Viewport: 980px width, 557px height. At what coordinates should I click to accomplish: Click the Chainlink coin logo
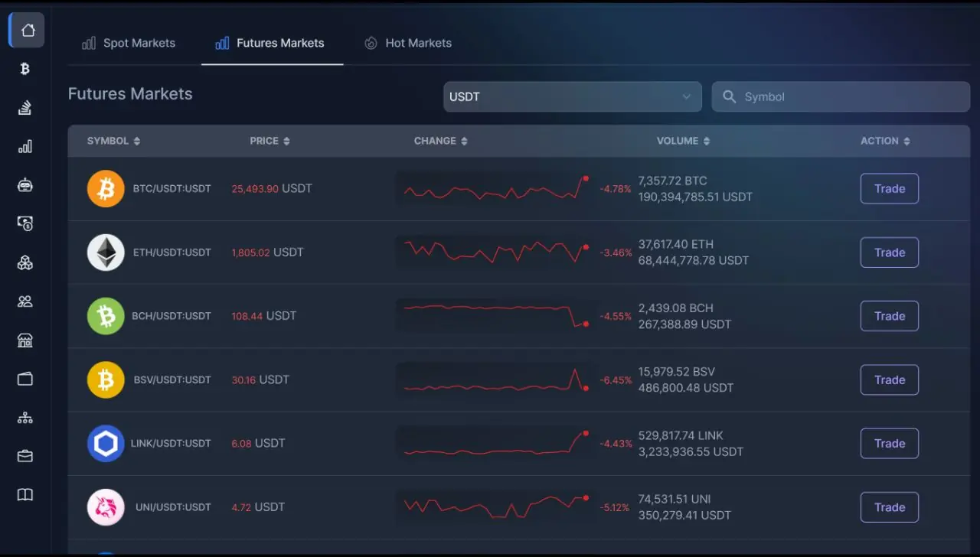coord(106,444)
